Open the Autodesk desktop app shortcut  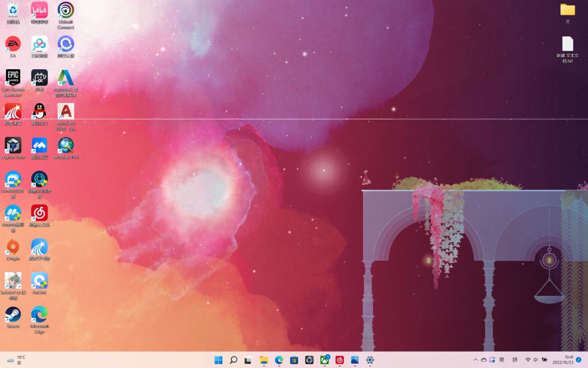click(66, 83)
